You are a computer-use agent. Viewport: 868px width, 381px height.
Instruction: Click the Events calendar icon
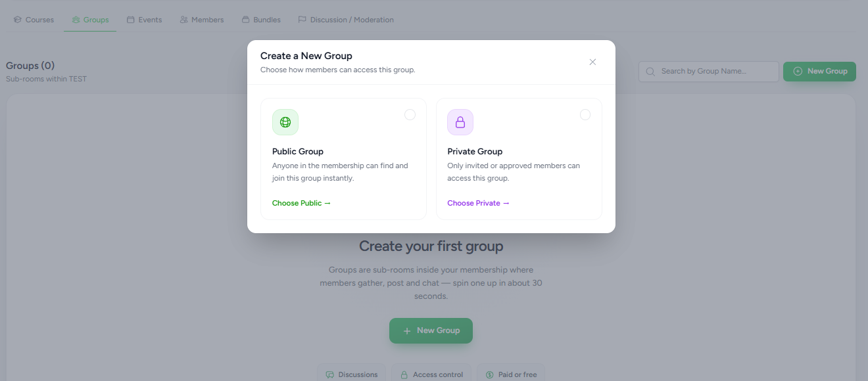tap(131, 20)
